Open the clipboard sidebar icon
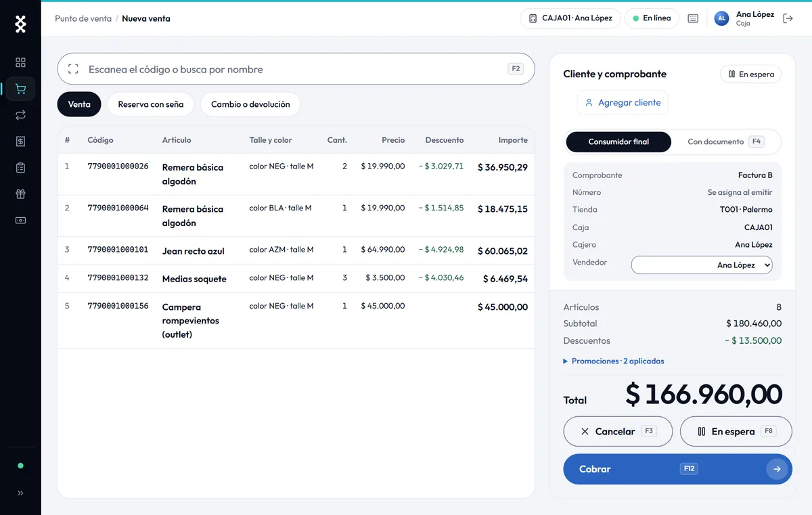Screen dimensions: 812x515 (20, 168)
